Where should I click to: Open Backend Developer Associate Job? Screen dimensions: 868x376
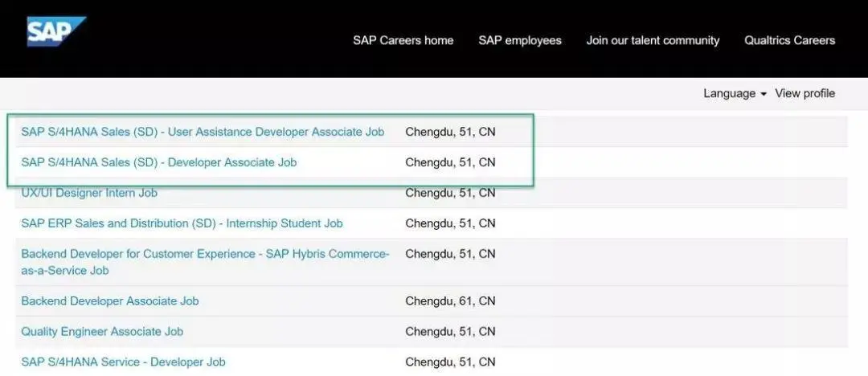point(109,301)
